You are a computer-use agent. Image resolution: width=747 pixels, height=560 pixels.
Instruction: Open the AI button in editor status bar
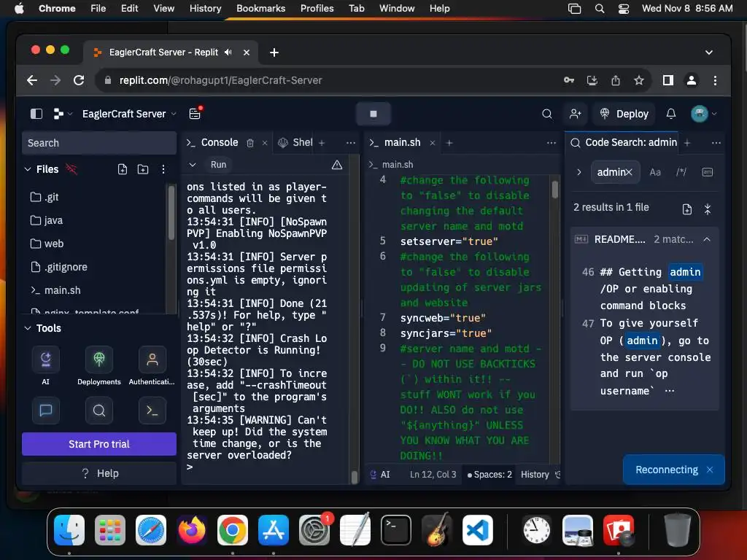(380, 475)
